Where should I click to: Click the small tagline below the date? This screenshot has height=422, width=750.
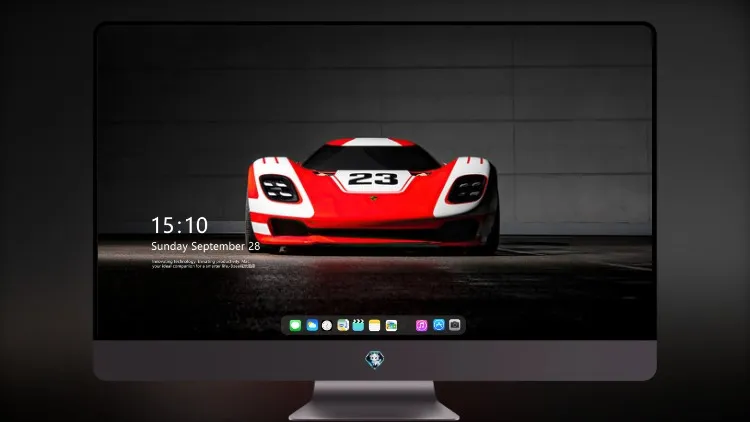(203, 264)
